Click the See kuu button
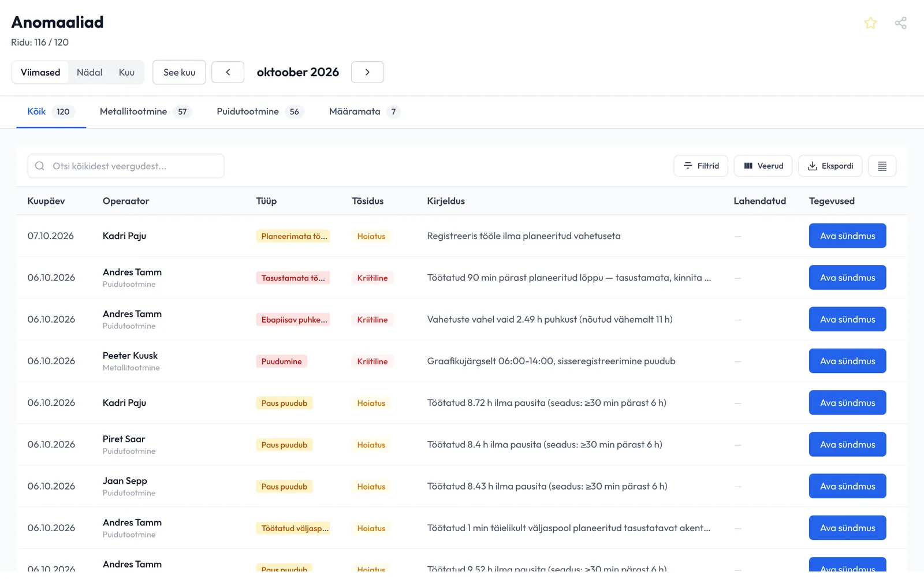The height and width of the screenshot is (579, 924). pyautogui.click(x=179, y=72)
